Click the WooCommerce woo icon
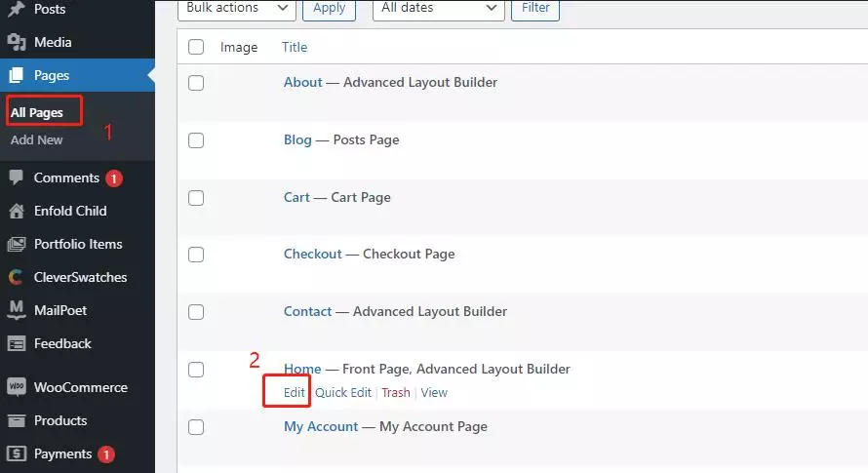The height and width of the screenshot is (473, 868). pyautogui.click(x=17, y=386)
